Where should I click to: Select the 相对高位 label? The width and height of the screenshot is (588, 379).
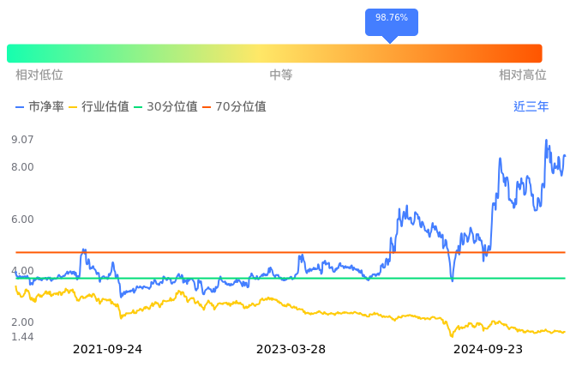point(522,75)
